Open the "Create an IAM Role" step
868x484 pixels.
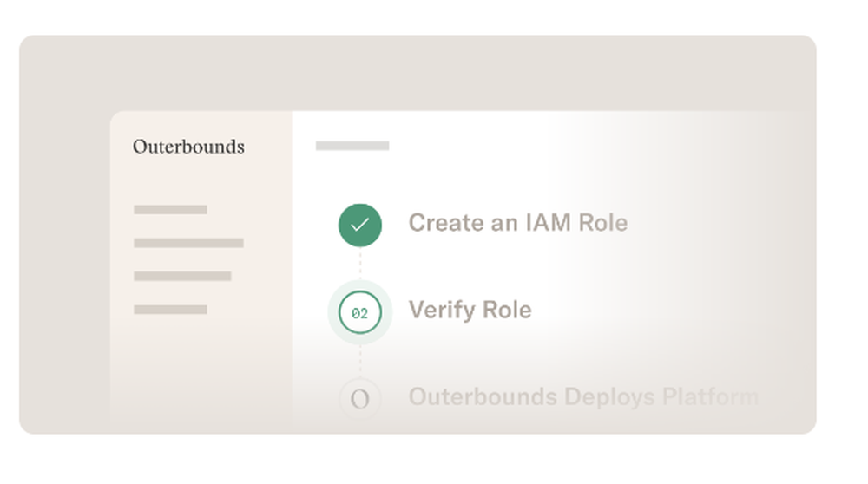click(517, 223)
